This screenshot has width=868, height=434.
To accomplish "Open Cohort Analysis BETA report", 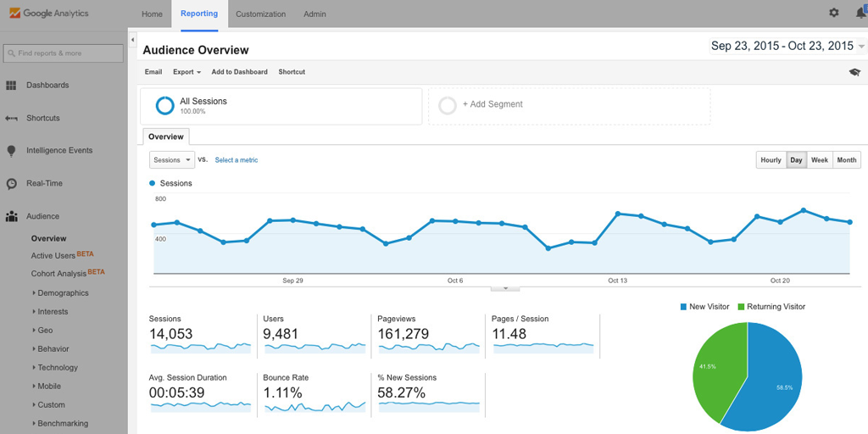I will 68,273.
